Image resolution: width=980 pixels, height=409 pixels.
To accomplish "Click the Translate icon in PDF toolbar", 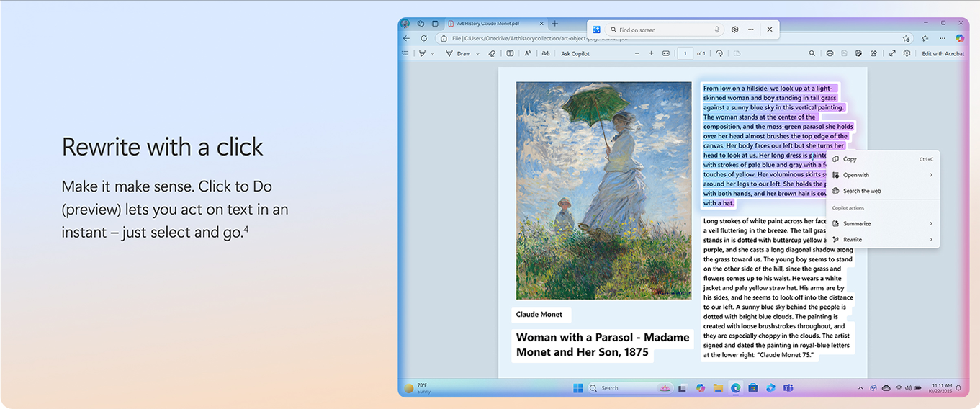I will pyautogui.click(x=546, y=53).
